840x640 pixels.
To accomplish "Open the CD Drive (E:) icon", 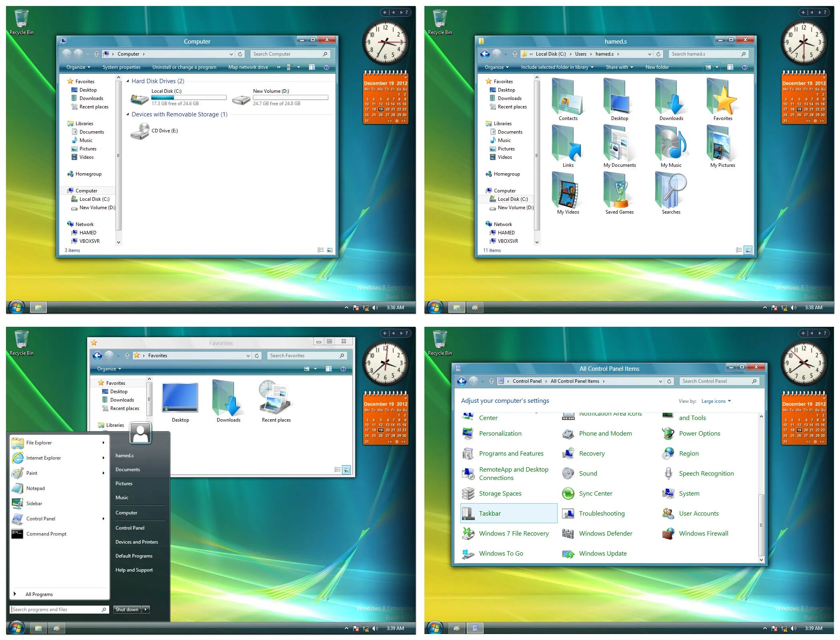I will (x=140, y=131).
